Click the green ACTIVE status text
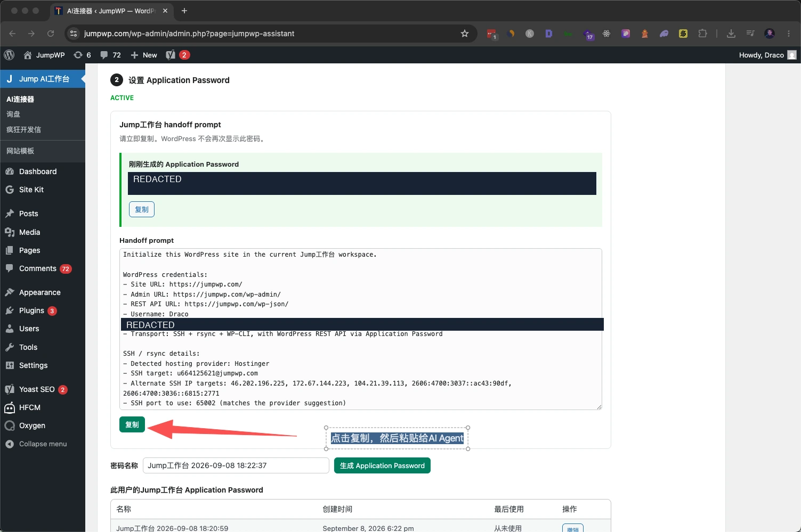 tap(122, 98)
